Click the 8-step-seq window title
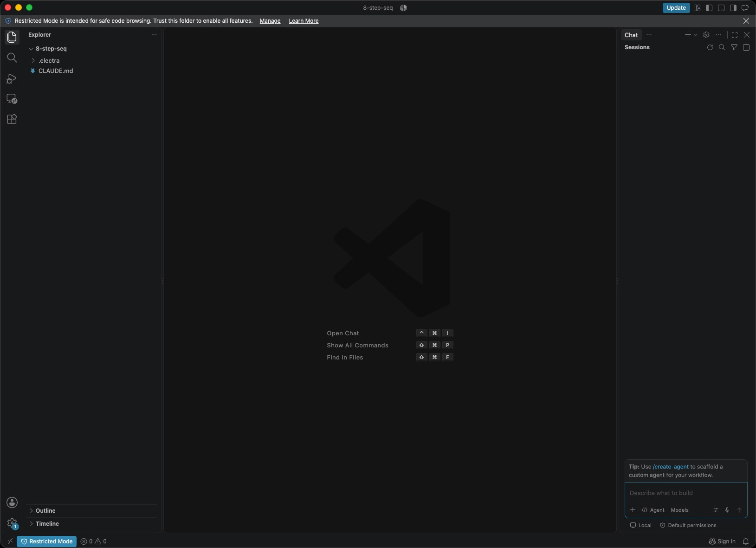 pos(378,8)
